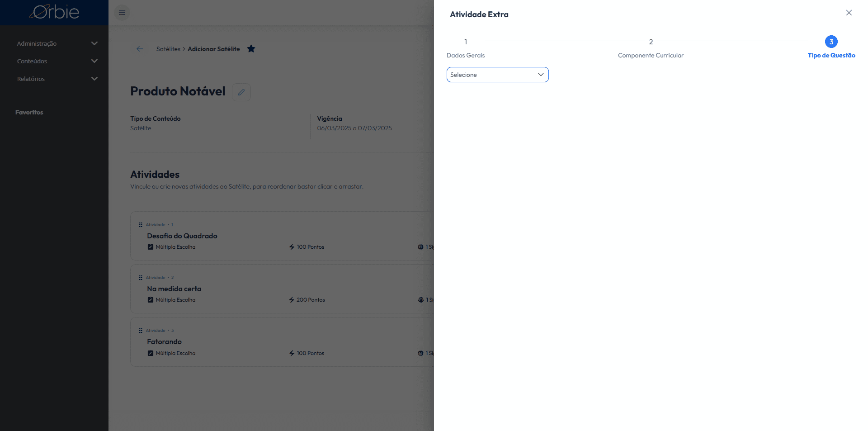Click the lightning icon by 200 Pontos

click(292, 300)
